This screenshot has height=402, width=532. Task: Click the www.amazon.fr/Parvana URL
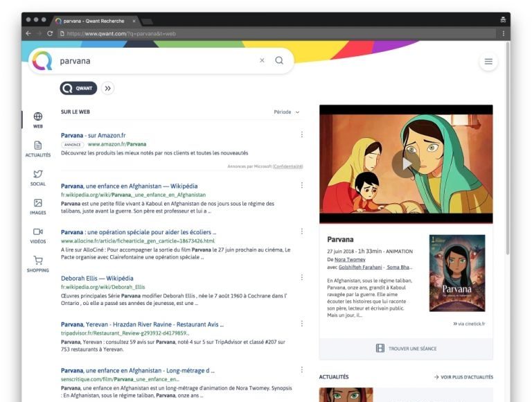point(116,144)
